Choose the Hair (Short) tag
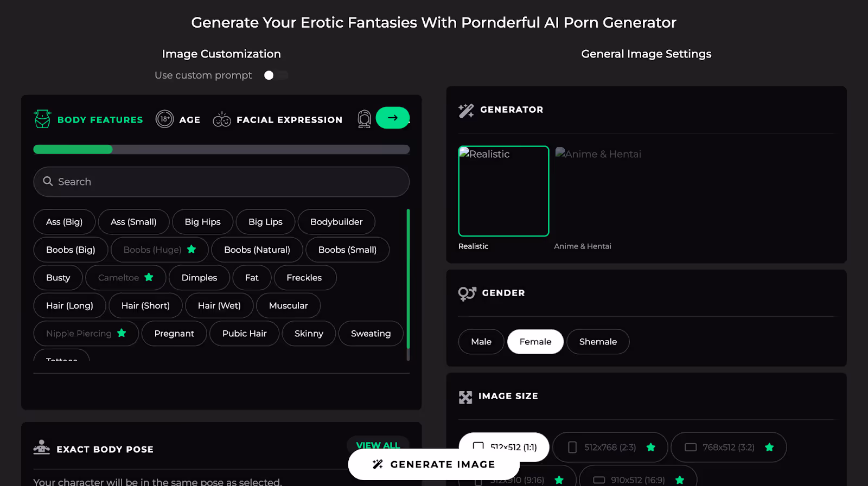 pos(145,305)
